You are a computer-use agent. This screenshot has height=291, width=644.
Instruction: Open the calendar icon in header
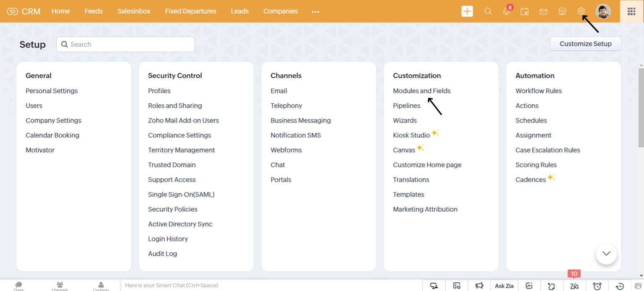click(x=525, y=11)
